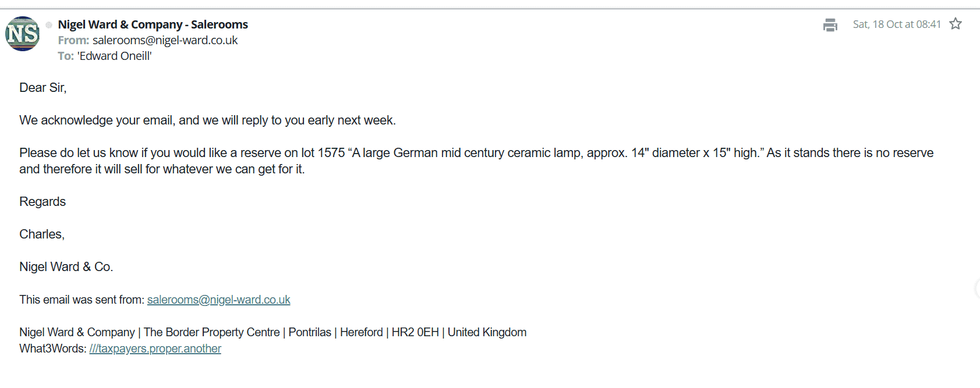Click sender name Nigel Ward & Company - Salerooms
The height and width of the screenshot is (388, 980).
click(153, 24)
